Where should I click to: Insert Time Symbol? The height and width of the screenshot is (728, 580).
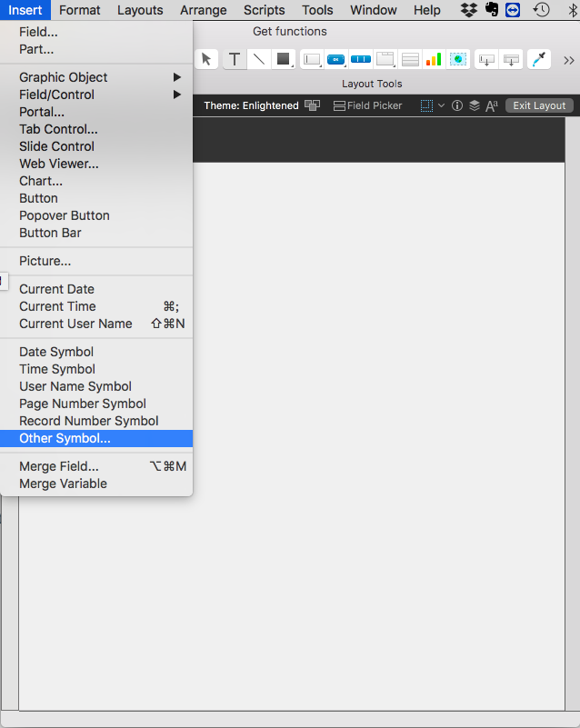96,369
